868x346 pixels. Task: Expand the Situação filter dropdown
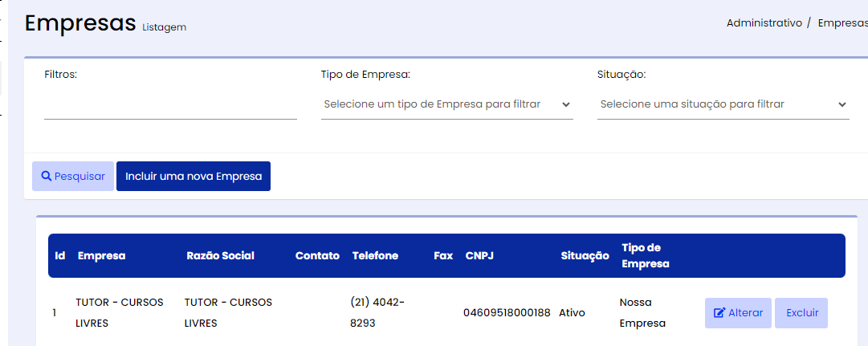tap(723, 104)
